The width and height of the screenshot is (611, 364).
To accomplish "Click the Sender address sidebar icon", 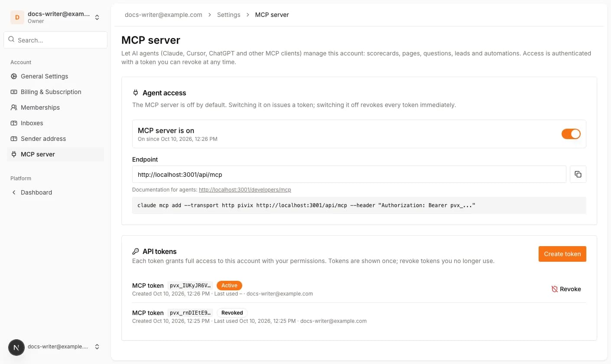I will 14,139.
